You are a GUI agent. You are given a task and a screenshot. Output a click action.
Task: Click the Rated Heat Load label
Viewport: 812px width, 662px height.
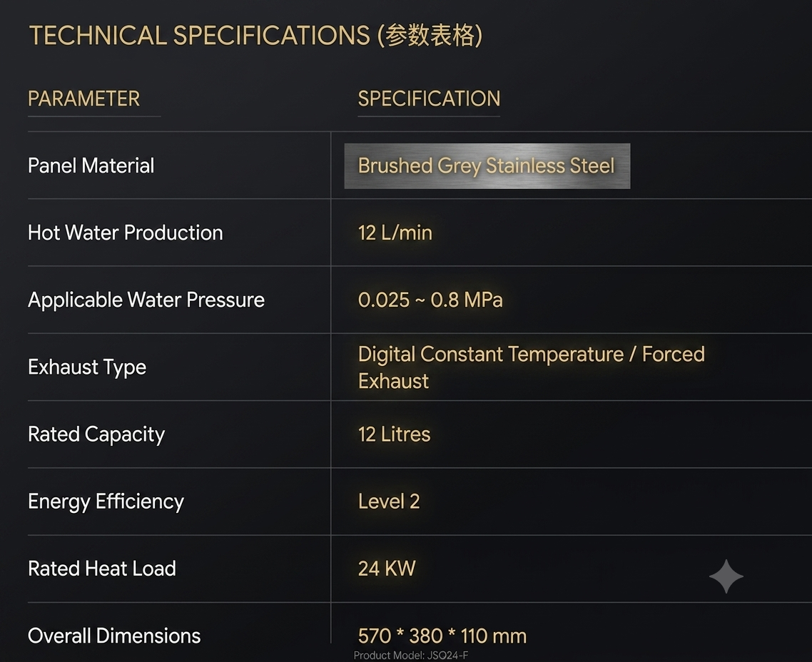[102, 569]
